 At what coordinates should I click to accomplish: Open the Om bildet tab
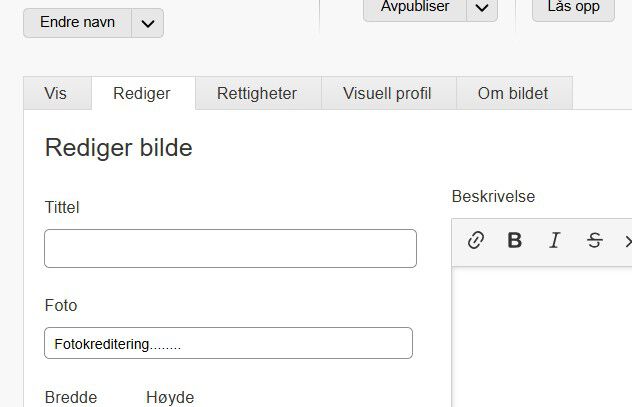click(514, 93)
